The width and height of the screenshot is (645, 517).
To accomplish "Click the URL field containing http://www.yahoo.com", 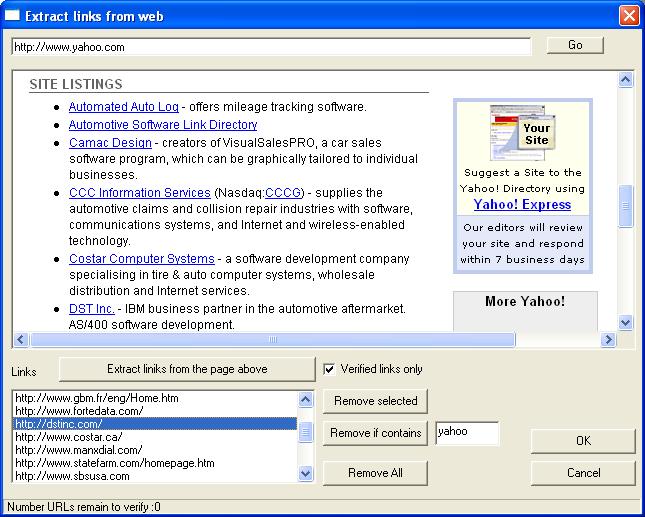I will coord(271,46).
